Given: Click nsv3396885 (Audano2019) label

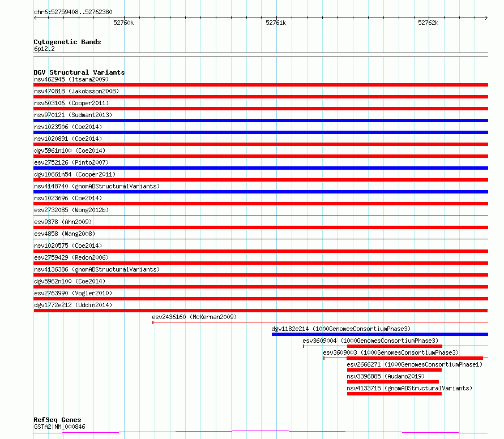Looking at the screenshot, I should click(x=386, y=376).
